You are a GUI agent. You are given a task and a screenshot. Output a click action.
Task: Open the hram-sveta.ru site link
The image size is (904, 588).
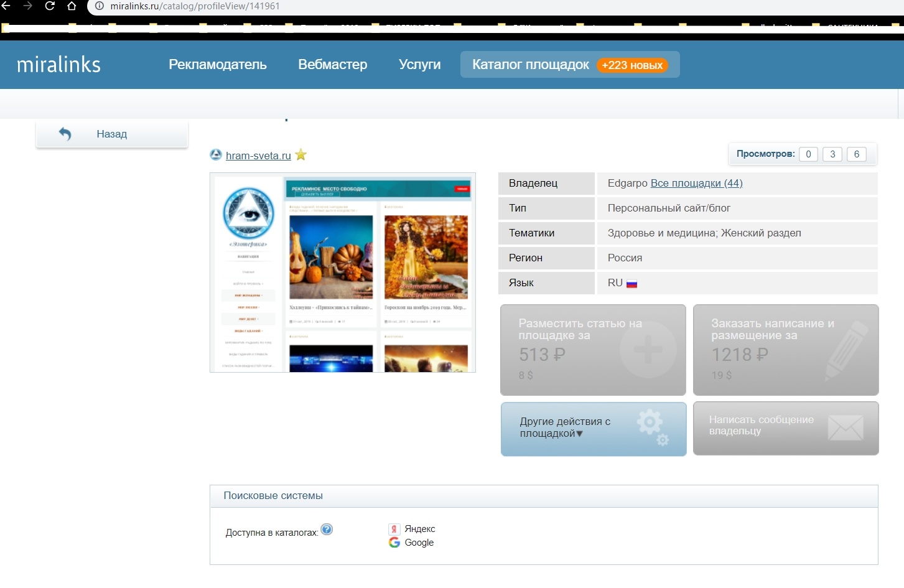258,156
